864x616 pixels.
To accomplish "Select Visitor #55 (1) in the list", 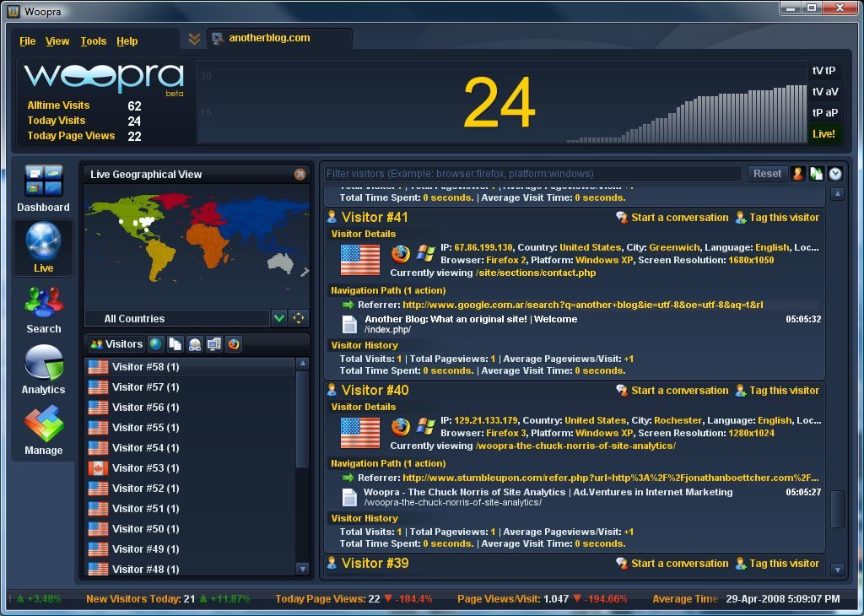I will point(191,428).
